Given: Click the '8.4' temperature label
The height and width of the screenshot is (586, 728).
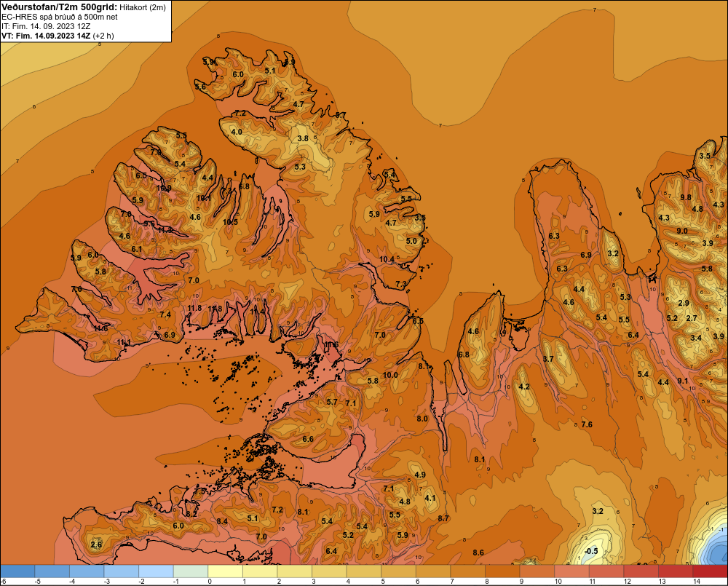Looking at the screenshot, I should coord(222,521).
